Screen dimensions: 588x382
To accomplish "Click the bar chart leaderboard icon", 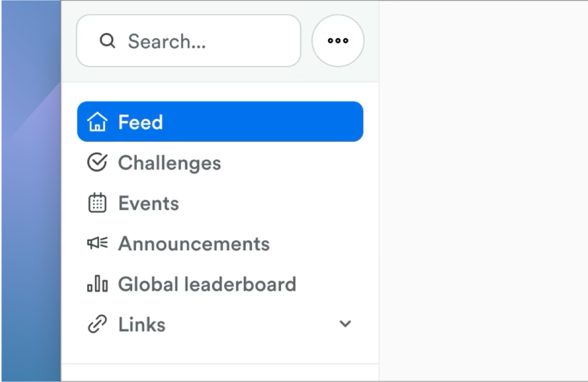I will 97,284.
